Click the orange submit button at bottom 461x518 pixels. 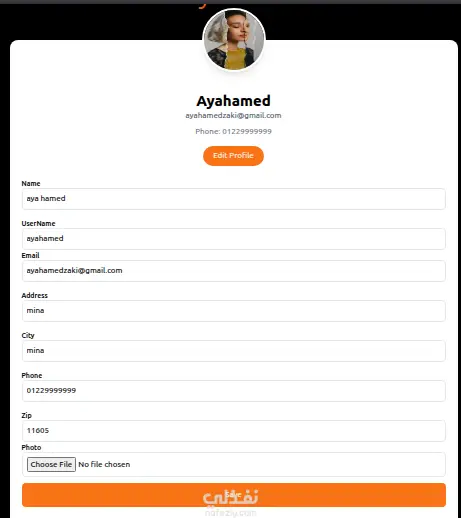coord(234,495)
